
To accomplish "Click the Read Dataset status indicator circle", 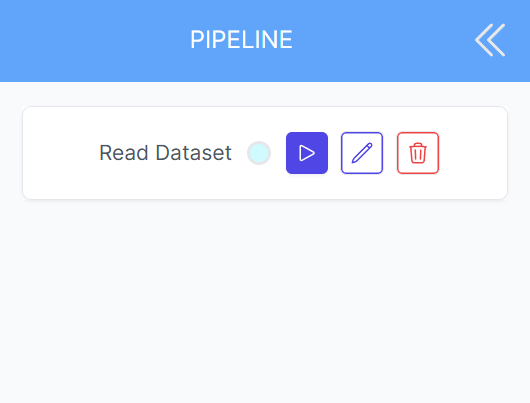I will tap(259, 153).
